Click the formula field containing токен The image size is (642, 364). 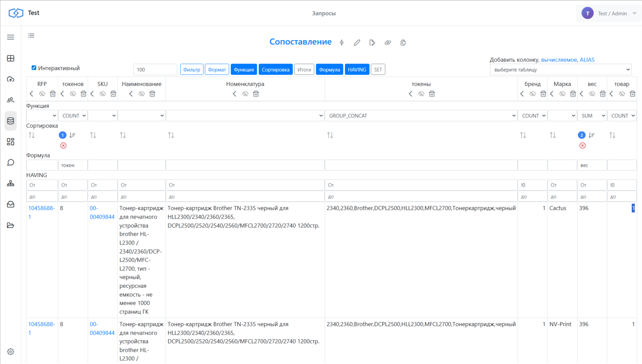coord(73,166)
